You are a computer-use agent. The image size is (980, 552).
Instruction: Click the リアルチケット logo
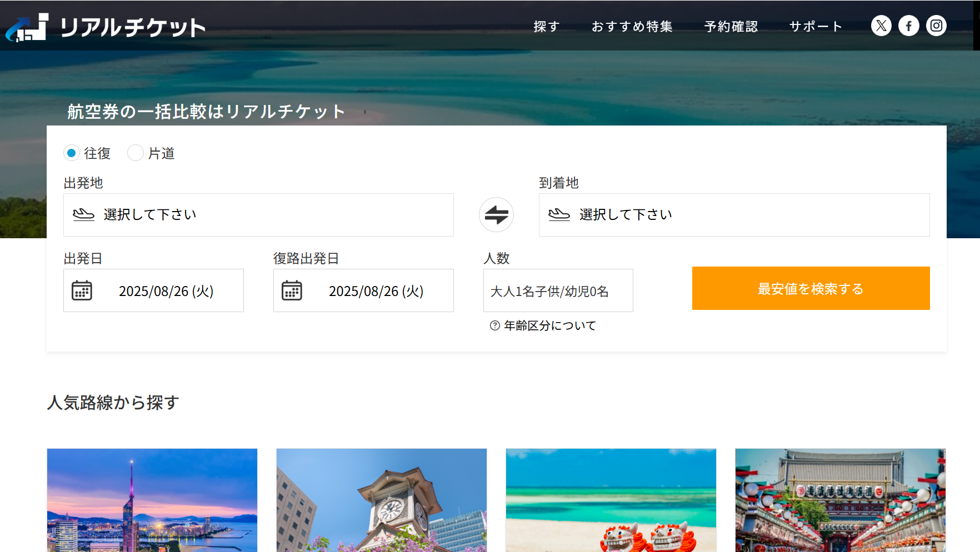[x=106, y=27]
